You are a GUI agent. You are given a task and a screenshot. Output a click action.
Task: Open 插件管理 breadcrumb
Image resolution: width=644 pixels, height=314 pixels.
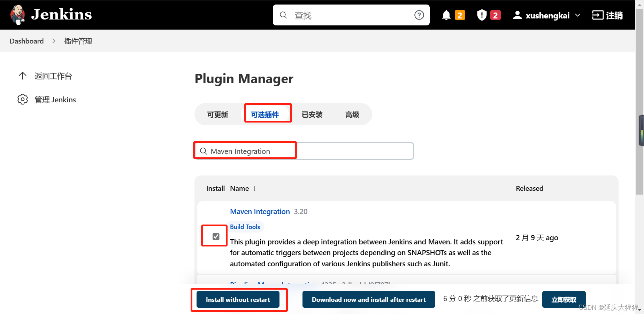(x=78, y=41)
